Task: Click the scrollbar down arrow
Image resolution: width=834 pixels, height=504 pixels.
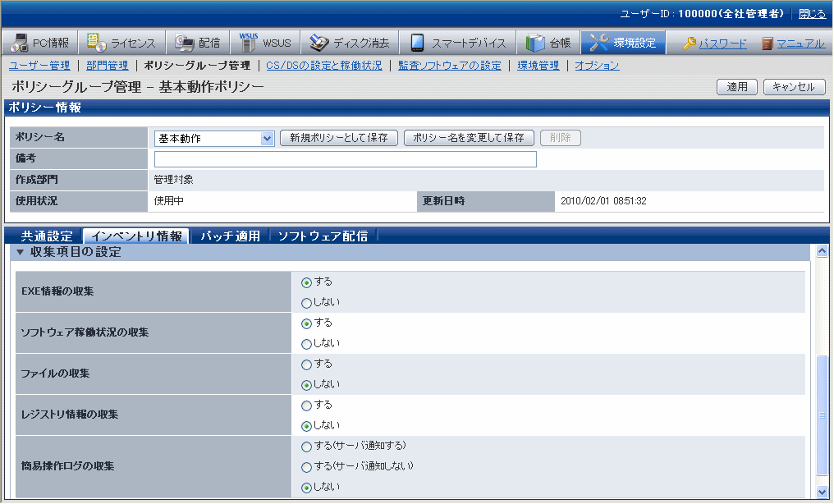Action: [823, 491]
